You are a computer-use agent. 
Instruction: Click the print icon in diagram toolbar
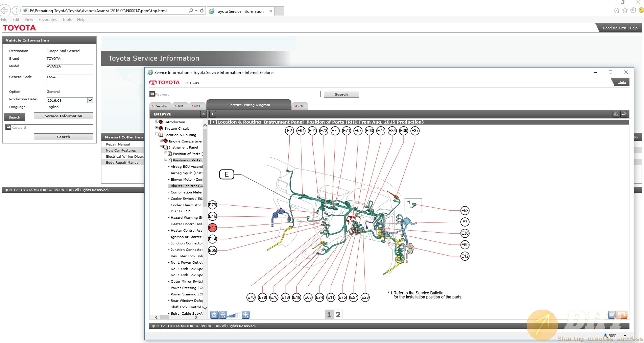[616, 114]
